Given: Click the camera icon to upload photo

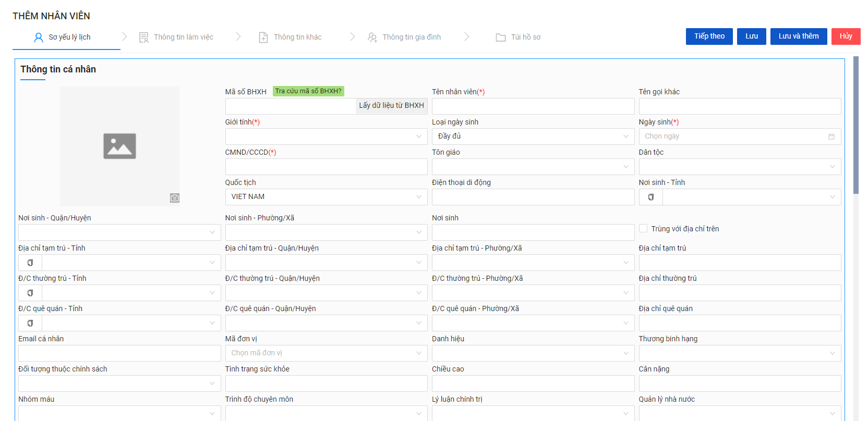Looking at the screenshot, I should click(x=175, y=198).
